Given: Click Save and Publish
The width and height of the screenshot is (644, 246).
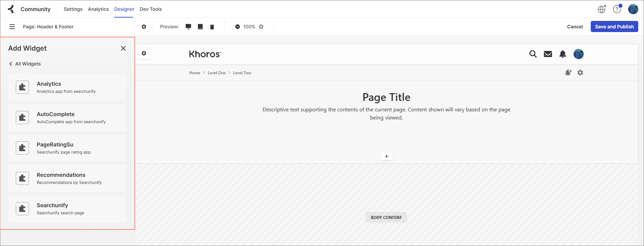Looking at the screenshot, I should [614, 27].
